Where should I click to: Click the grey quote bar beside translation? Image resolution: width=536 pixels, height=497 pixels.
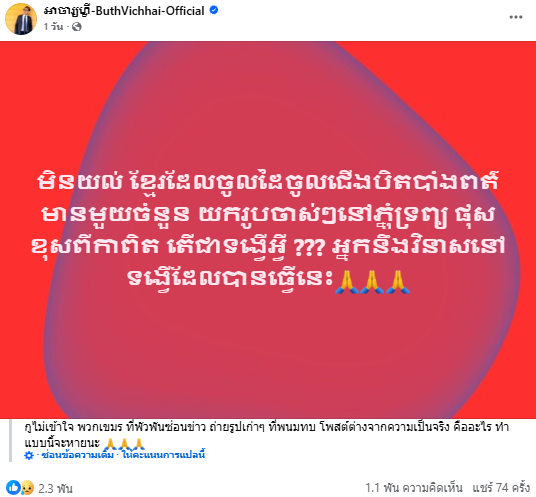coord(11,440)
